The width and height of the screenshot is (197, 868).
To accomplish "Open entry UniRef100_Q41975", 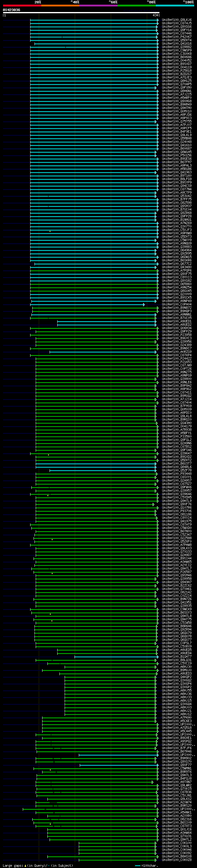I will click(x=177, y=521).
